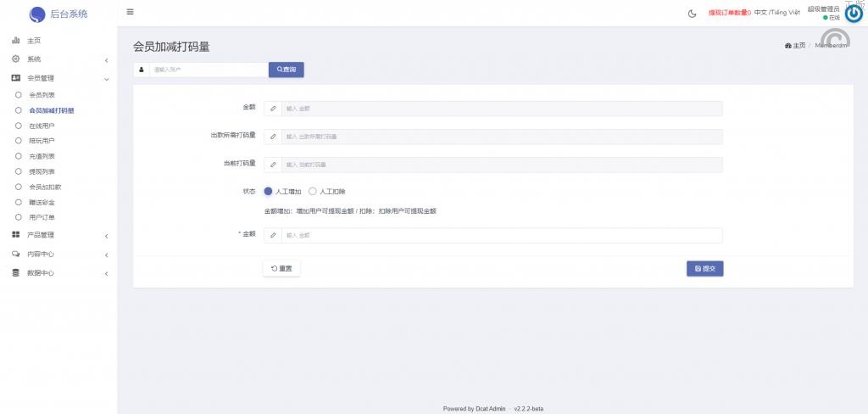Switch to dark mode with moon icon
This screenshot has height=414, width=868.
pyautogui.click(x=693, y=13)
